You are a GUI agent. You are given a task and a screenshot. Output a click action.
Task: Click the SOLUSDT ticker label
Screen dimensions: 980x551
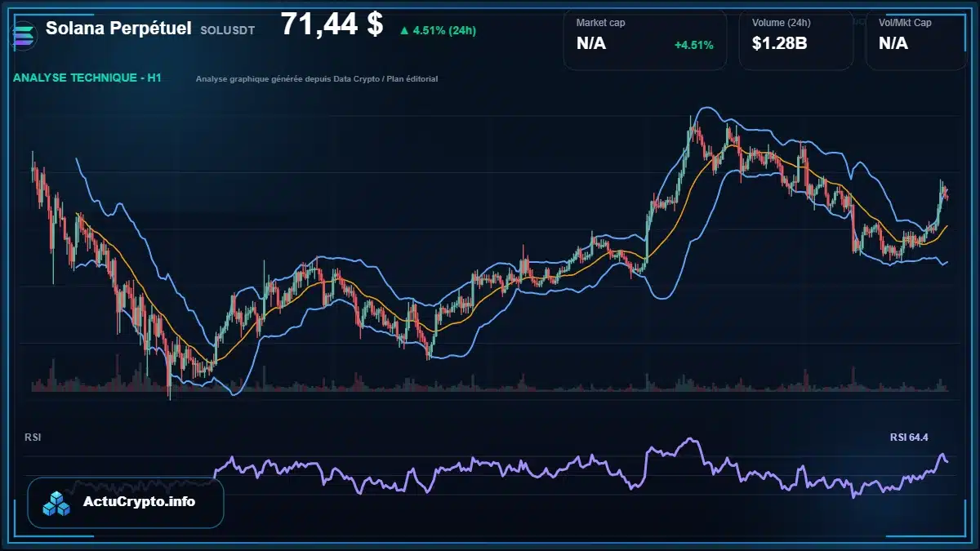click(227, 30)
